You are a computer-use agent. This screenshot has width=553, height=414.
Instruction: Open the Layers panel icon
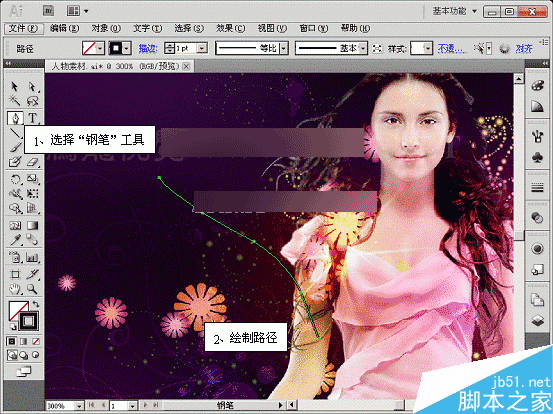pyautogui.click(x=537, y=320)
